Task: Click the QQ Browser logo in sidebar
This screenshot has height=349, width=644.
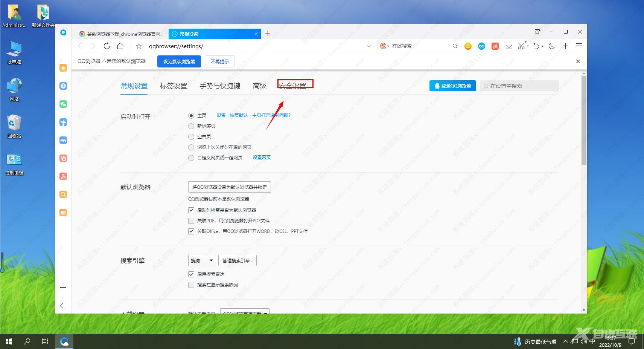Action: [x=63, y=33]
